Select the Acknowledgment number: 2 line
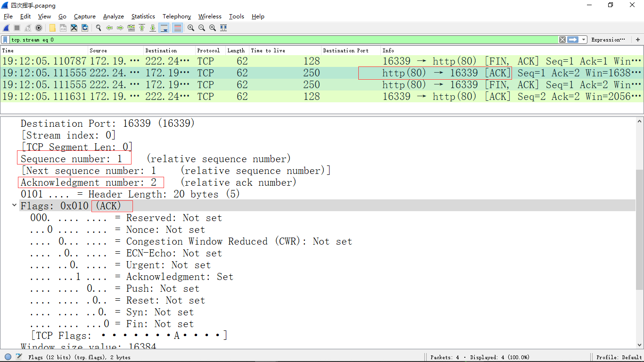The width and height of the screenshot is (644, 362). pos(89,182)
